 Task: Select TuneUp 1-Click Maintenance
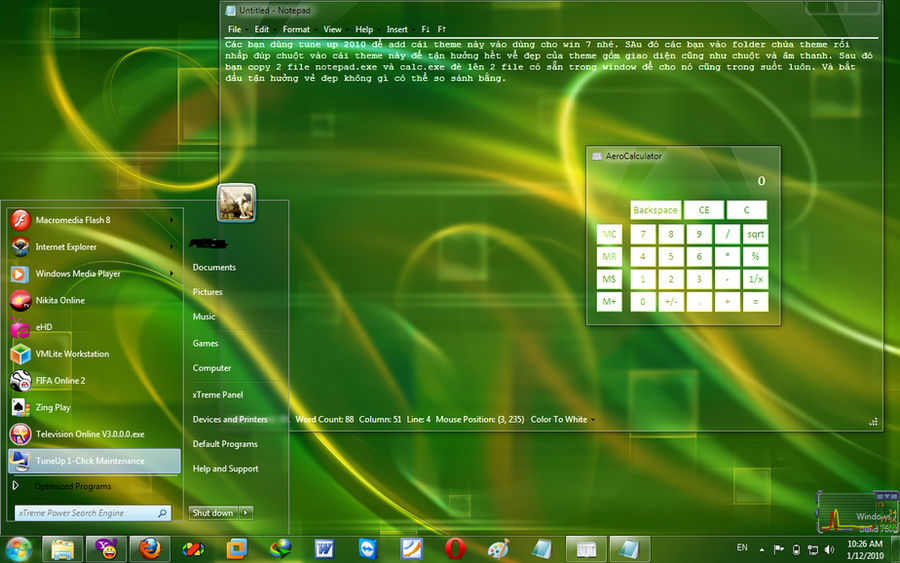[94, 461]
